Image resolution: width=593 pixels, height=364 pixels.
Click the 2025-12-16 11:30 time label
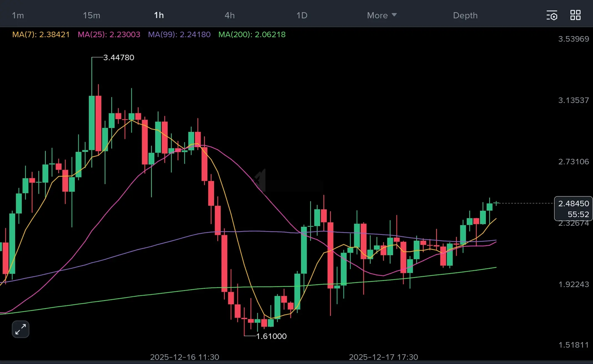point(185,357)
